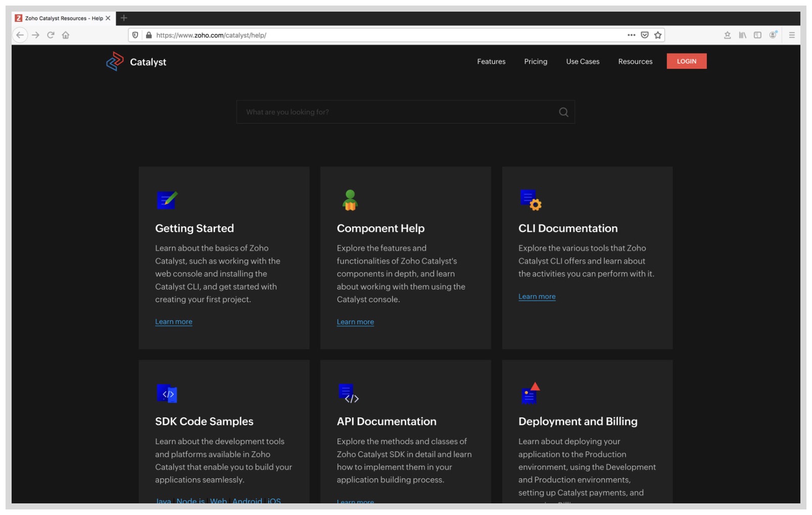Open Learn more under CLI Documentation
812x515 pixels.
click(x=537, y=297)
